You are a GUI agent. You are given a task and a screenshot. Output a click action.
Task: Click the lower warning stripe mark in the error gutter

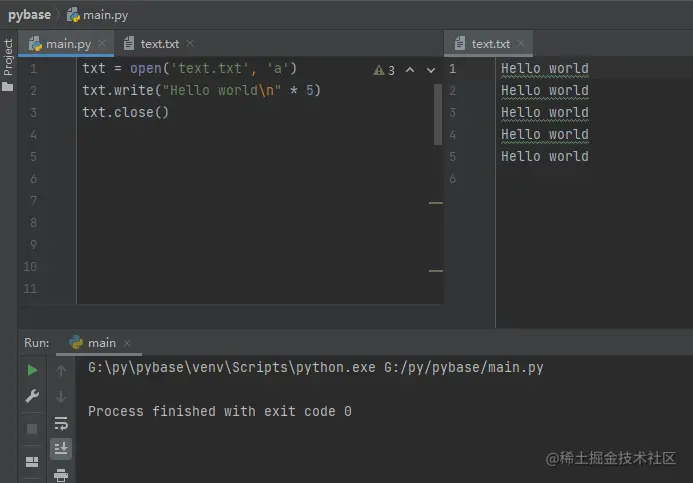(x=436, y=271)
